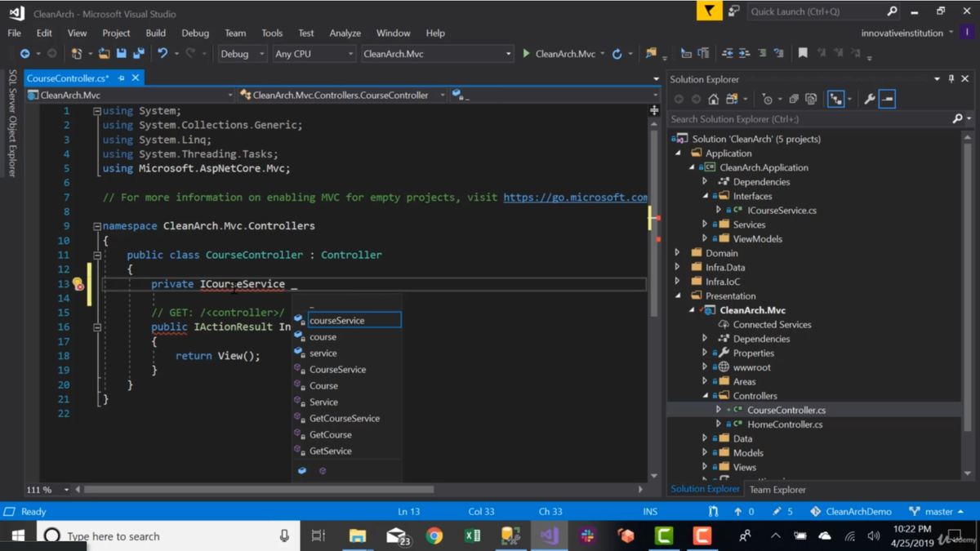This screenshot has height=551, width=980.
Task: Open Visual Studio from the Windows taskbar
Action: [549, 536]
